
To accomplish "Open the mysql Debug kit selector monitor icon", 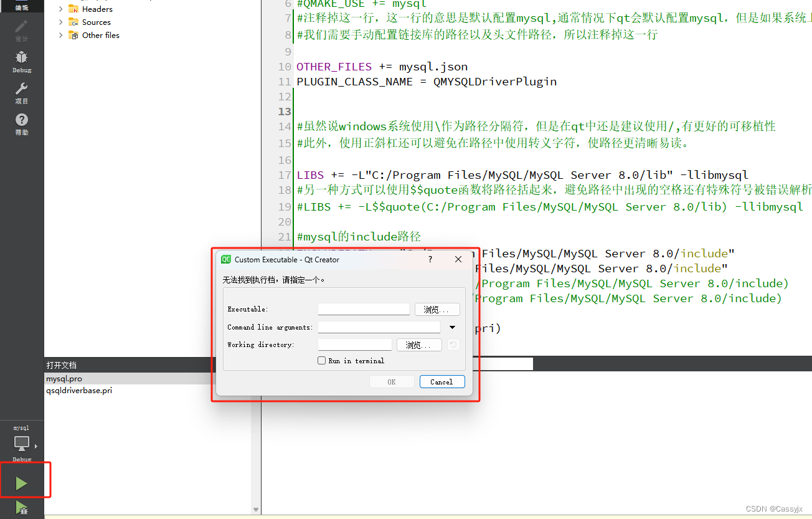I will tap(21, 444).
